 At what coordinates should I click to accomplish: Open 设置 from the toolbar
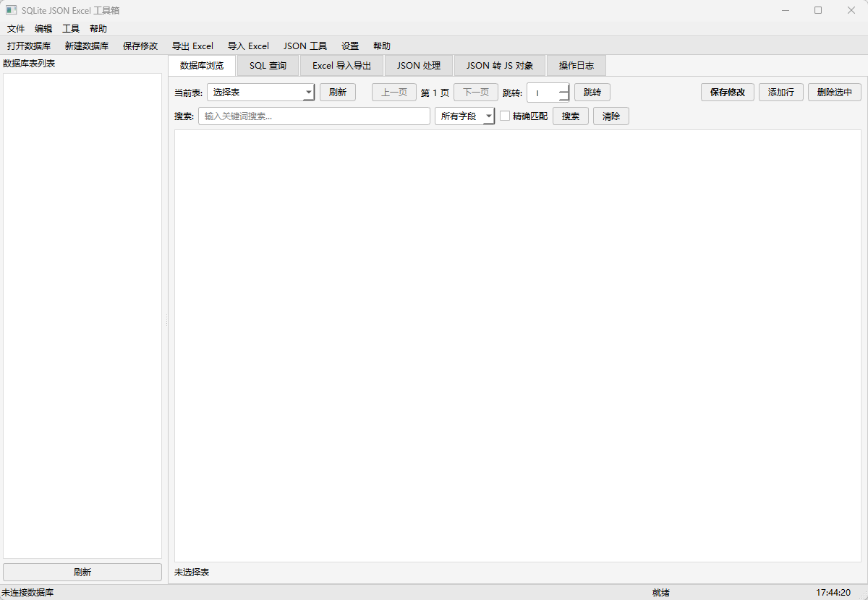pos(350,46)
